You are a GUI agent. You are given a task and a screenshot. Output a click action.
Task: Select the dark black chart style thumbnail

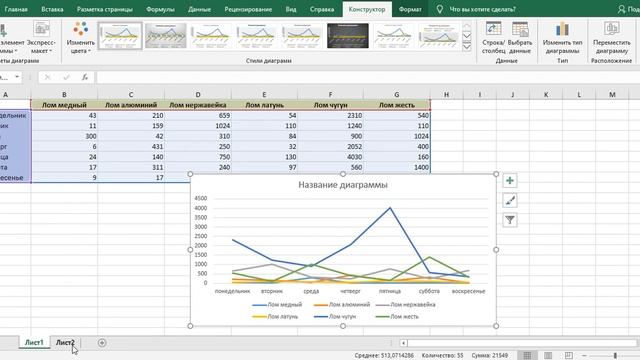point(347,36)
